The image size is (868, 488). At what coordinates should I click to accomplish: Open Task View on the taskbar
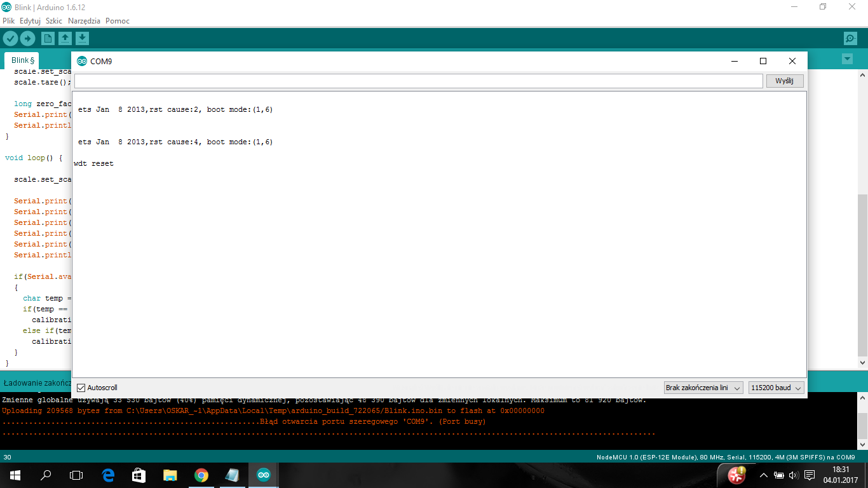pos(76,475)
